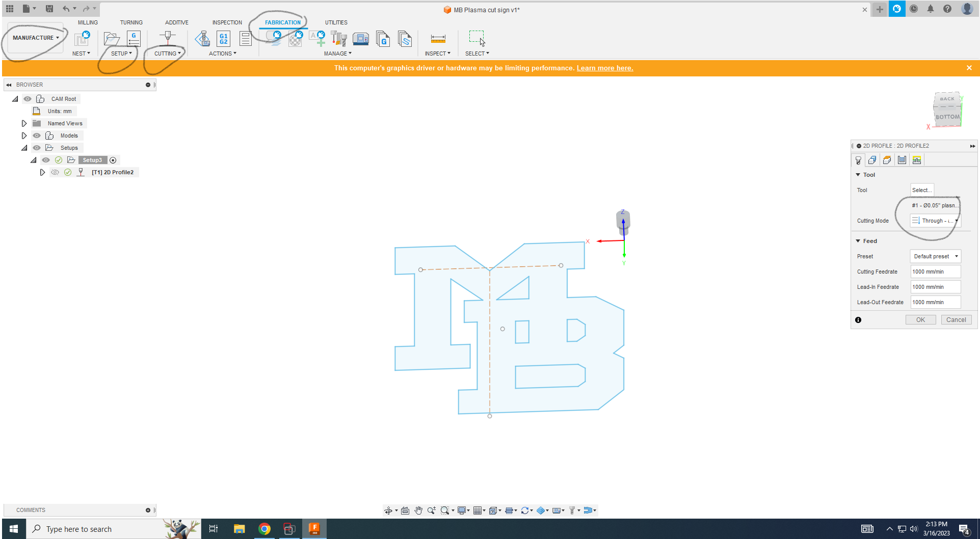
Task: Open the Machine Library icon in Manage
Action: [x=361, y=39]
